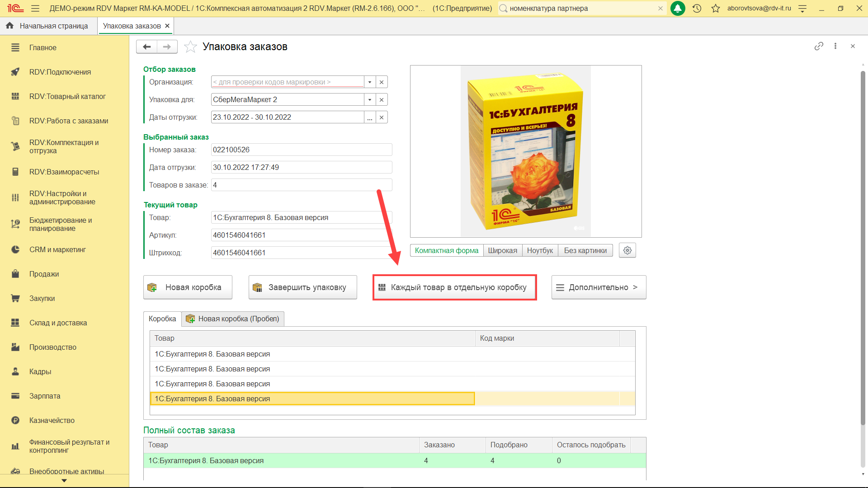The height and width of the screenshot is (488, 868).
Task: Open history clock icon in title bar
Action: (697, 8)
